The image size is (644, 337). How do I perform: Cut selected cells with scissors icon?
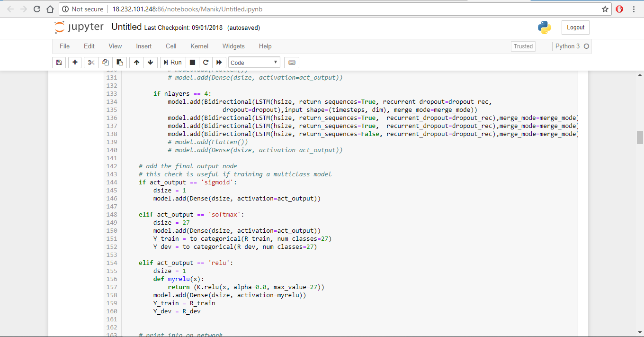[91, 63]
